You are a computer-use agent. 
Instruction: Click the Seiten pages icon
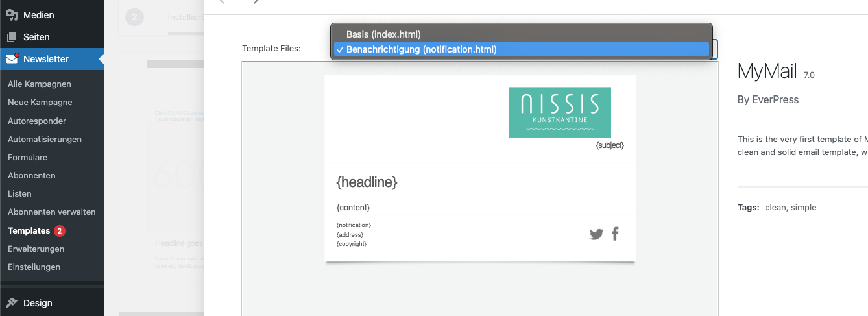12,37
